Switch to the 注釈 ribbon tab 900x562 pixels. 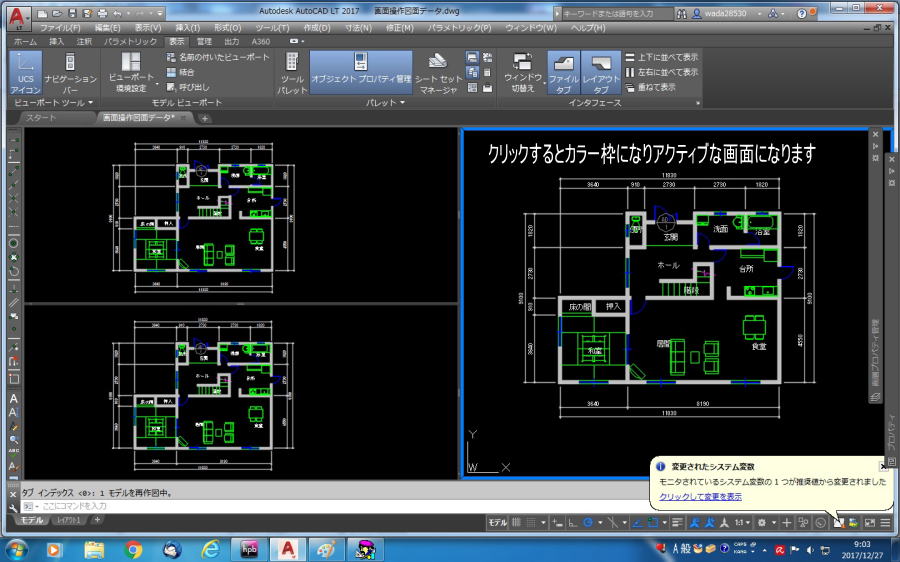(84, 41)
